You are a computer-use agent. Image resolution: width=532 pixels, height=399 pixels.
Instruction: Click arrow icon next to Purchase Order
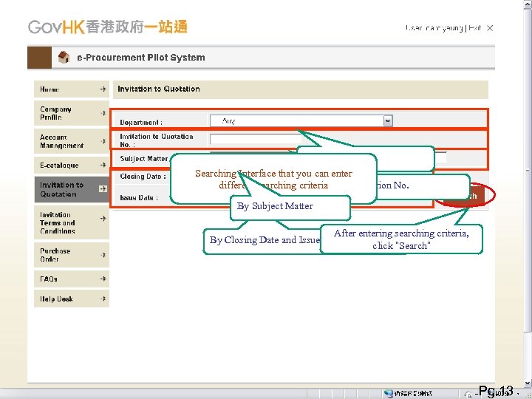[x=103, y=255]
